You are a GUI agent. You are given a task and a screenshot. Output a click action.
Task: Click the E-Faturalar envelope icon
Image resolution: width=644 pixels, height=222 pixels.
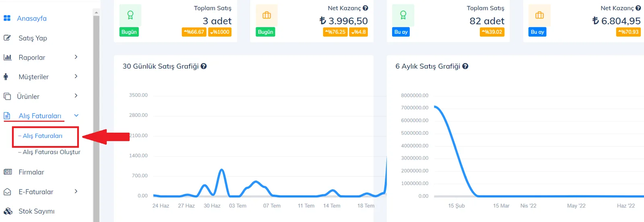7,192
